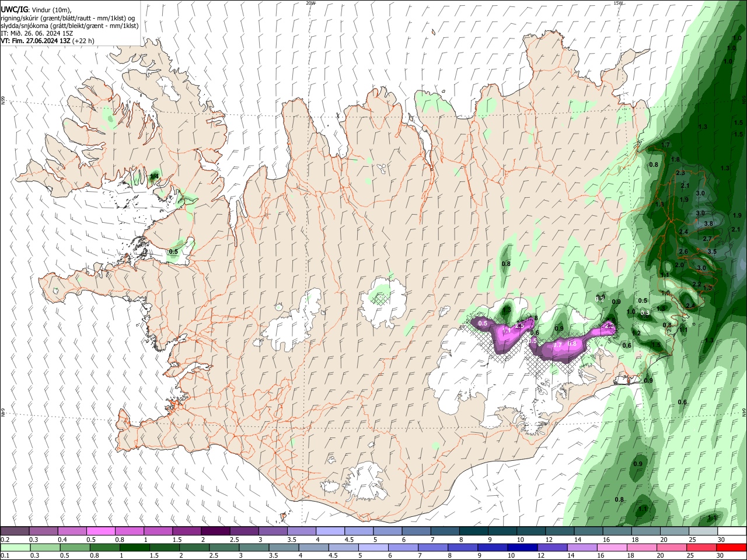Viewport: 747px width, 560px height.
Task: Select the rain legend swatch between 3.5 and 4
Action: point(283,548)
